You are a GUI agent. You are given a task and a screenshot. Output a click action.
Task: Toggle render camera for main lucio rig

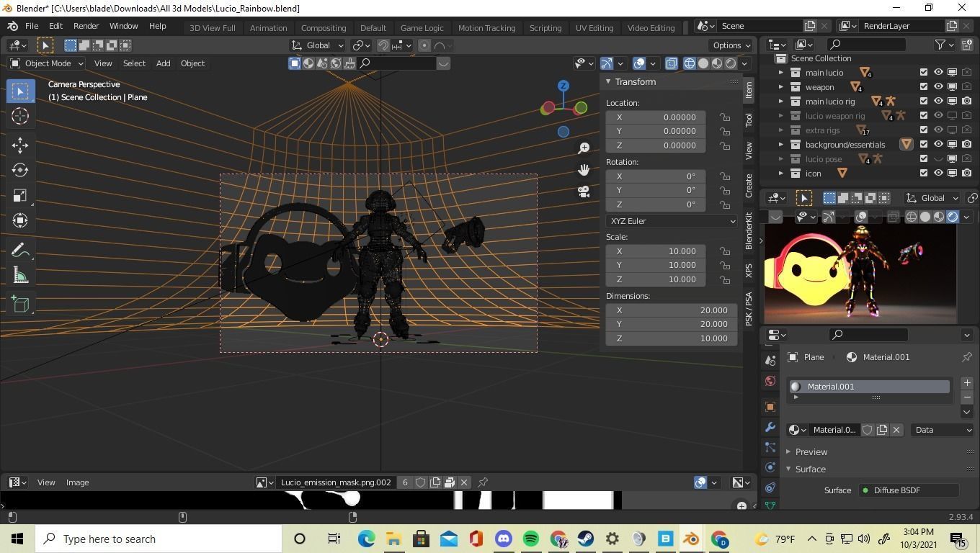click(967, 102)
